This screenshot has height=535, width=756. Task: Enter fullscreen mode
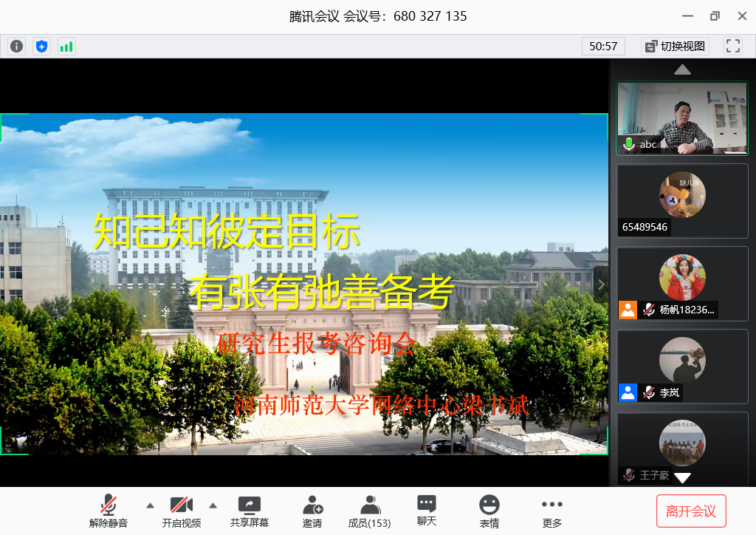(732, 46)
